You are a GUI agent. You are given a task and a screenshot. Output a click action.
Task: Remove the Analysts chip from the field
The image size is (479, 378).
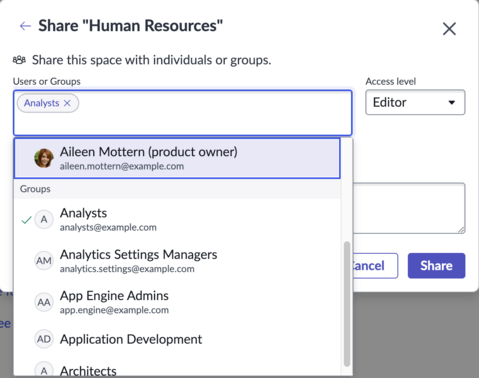pos(67,103)
